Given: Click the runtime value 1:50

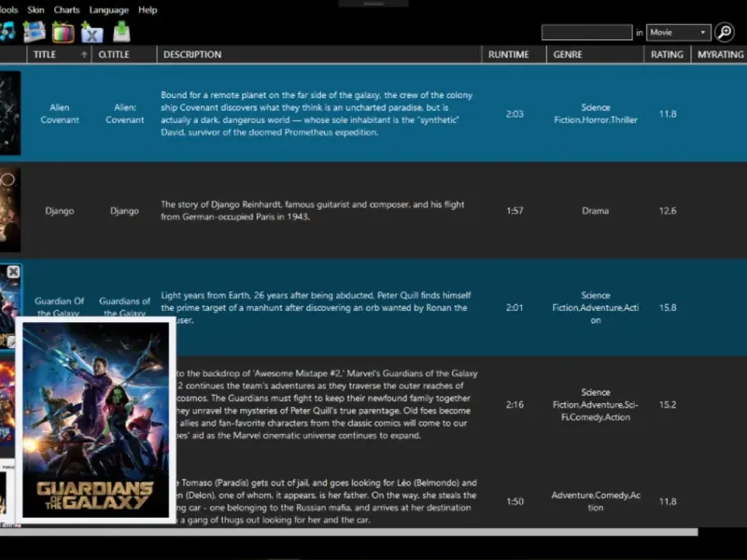Looking at the screenshot, I should 514,501.
